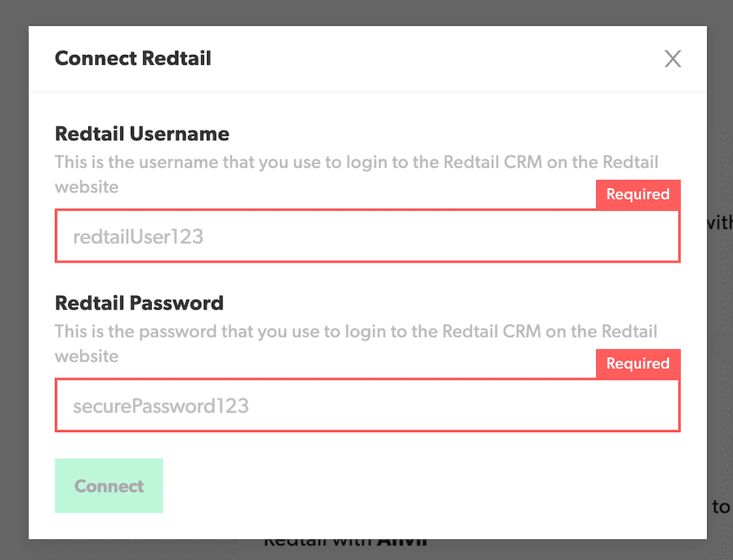Click empty header space beside dialog title
733x560 pixels.
(429, 59)
